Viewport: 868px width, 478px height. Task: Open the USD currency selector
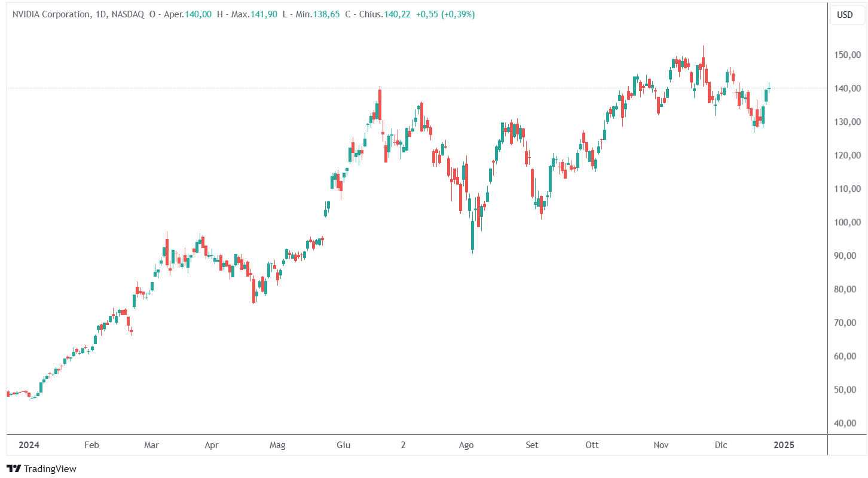click(845, 15)
